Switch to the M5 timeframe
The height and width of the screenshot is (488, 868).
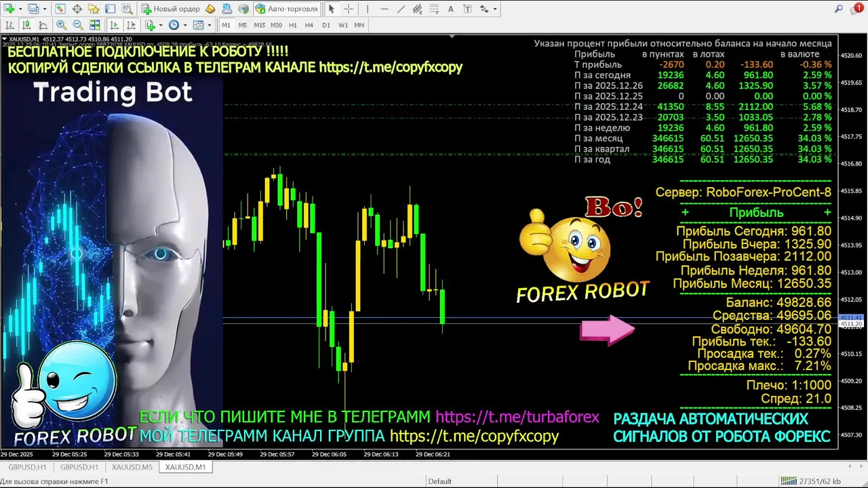(243, 25)
